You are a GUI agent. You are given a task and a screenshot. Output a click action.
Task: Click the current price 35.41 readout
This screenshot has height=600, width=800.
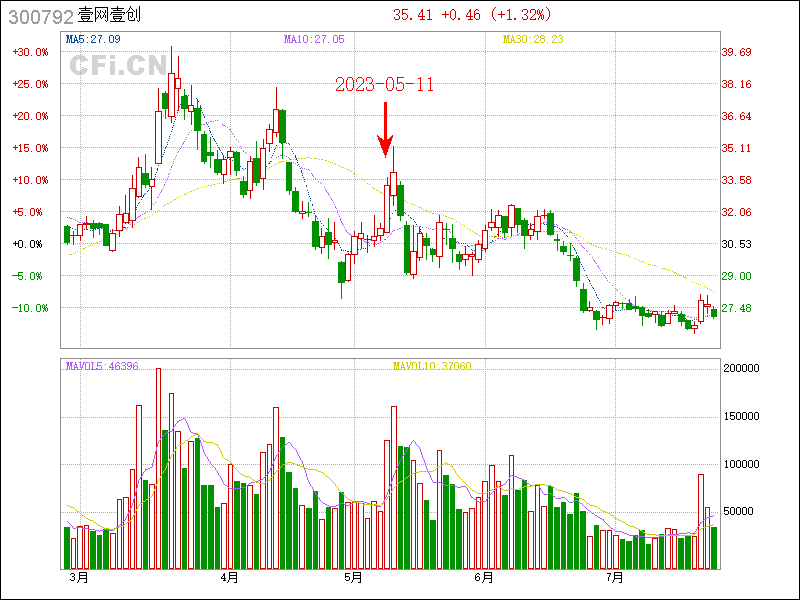412,15
